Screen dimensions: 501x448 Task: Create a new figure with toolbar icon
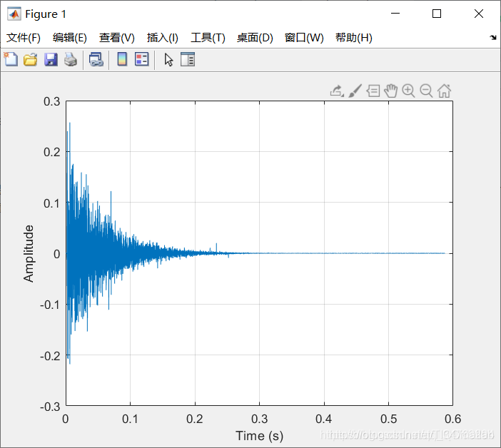coord(11,60)
